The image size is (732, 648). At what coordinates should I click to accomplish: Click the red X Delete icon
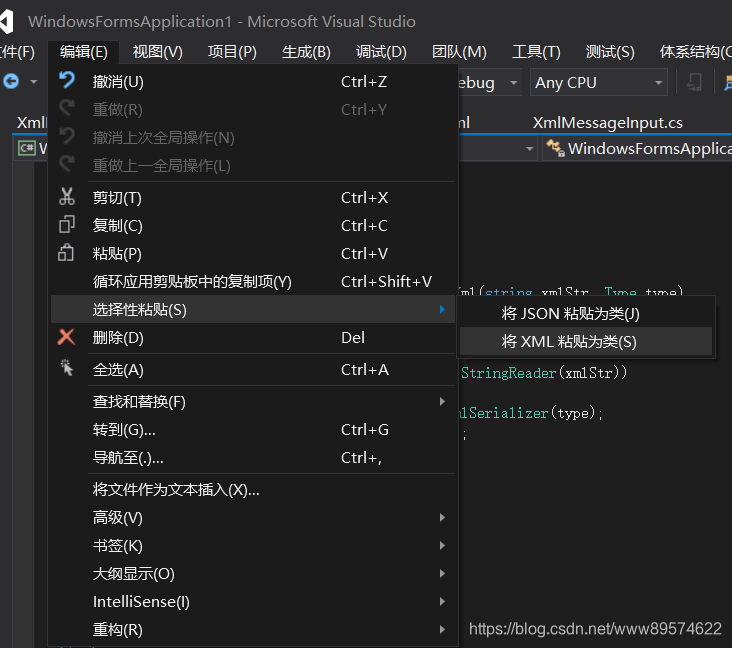click(x=66, y=337)
